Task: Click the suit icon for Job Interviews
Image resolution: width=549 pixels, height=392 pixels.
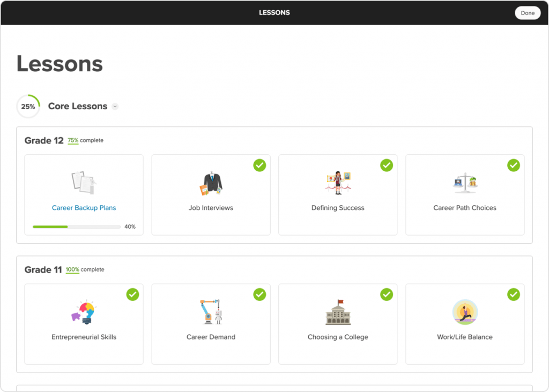Action: tap(211, 182)
